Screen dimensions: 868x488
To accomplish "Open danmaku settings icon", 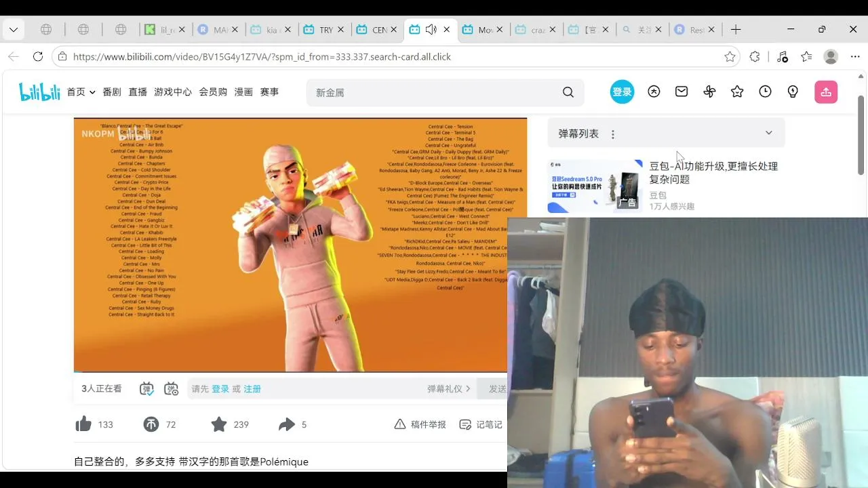I will [172, 388].
